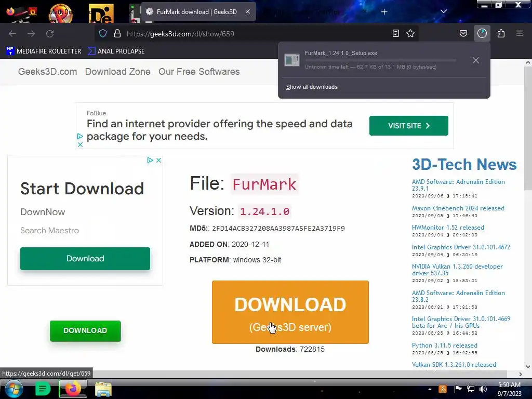This screenshot has width=532, height=399.
Task: Show hidden tray icons arrow
Action: click(430, 389)
